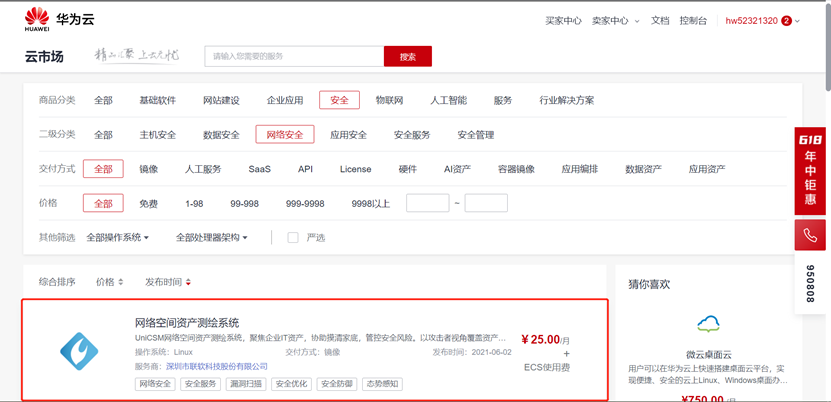The height and width of the screenshot is (402, 831).
Task: Sort results by price arrows
Action: [x=110, y=283]
